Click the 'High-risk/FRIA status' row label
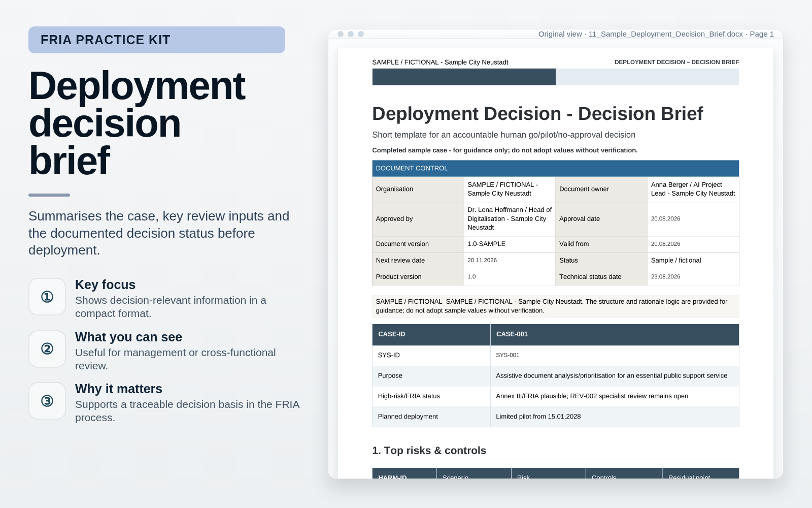 coord(431,396)
